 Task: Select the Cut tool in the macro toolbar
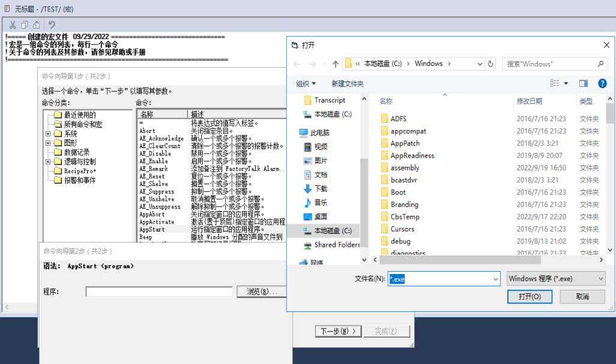[13, 25]
